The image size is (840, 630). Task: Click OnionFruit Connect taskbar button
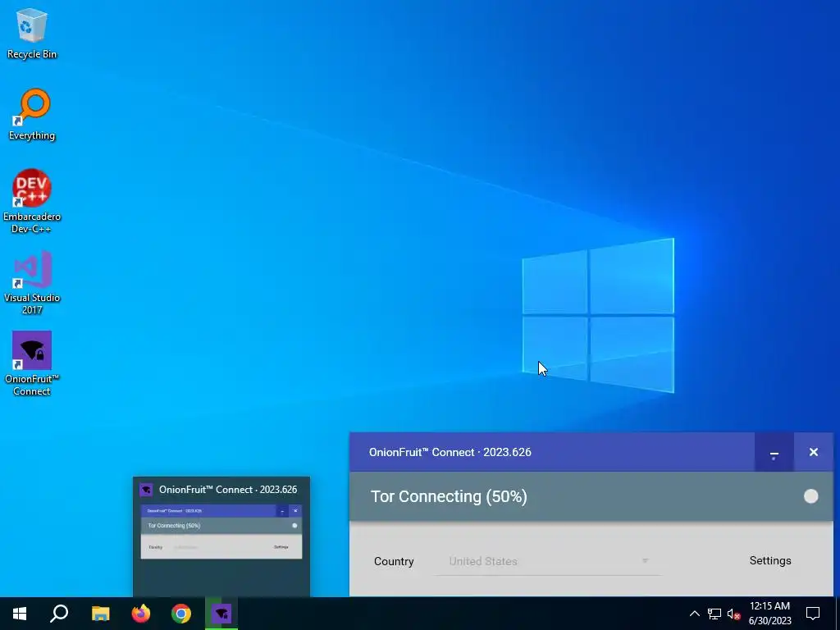(x=221, y=614)
